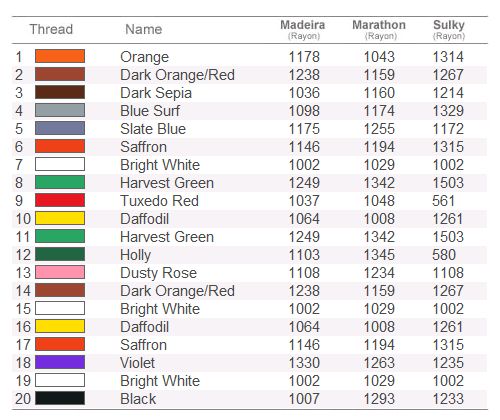Viewport: 500px width, 420px height.
Task: Click the Marathon Rayon column header
Action: (x=379, y=29)
